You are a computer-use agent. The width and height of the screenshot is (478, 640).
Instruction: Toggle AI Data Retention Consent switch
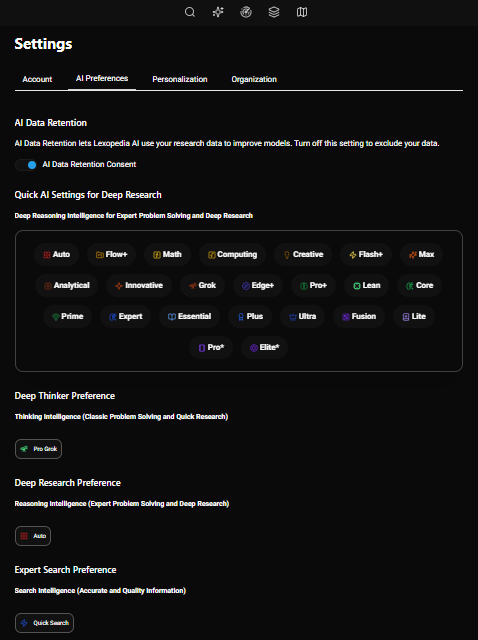(26, 165)
